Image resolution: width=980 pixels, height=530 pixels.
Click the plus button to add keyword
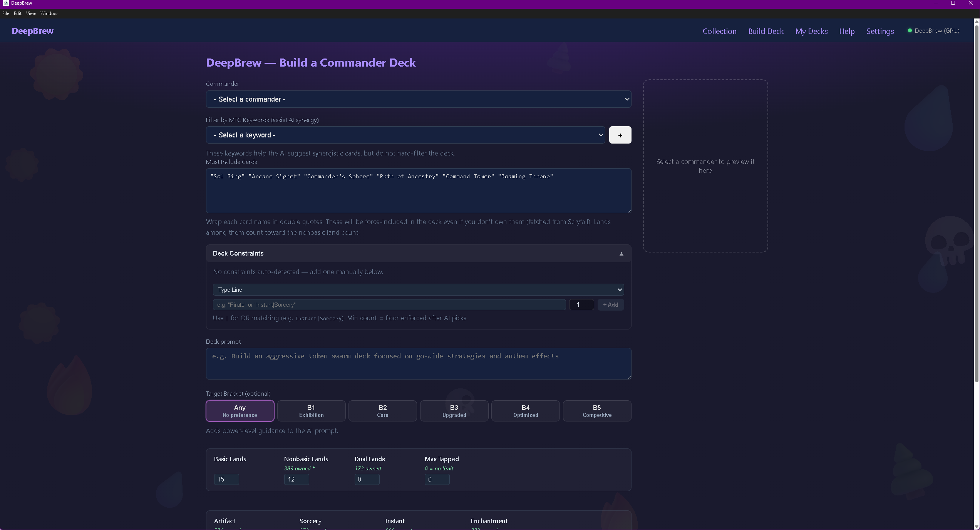click(x=620, y=135)
